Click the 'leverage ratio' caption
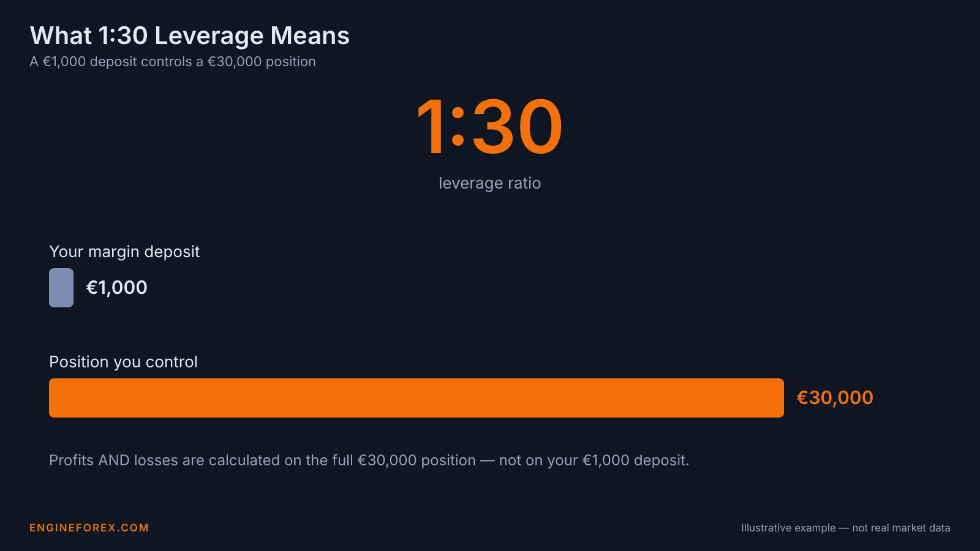 coord(490,183)
